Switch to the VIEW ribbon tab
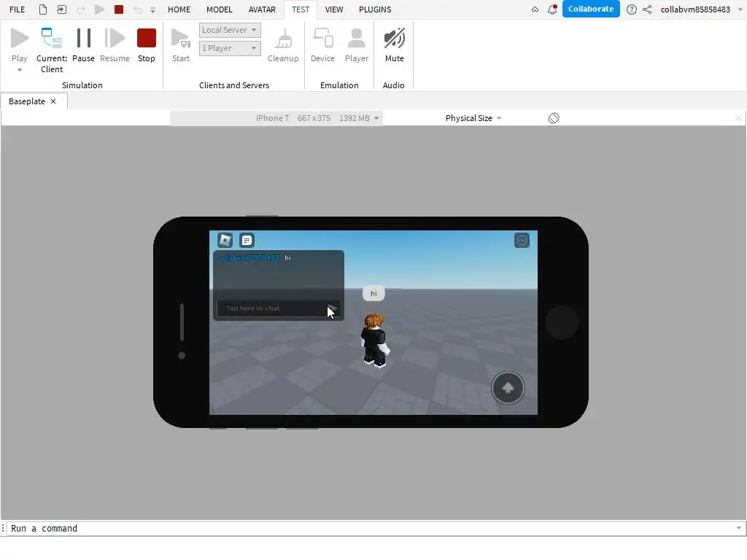 [334, 9]
